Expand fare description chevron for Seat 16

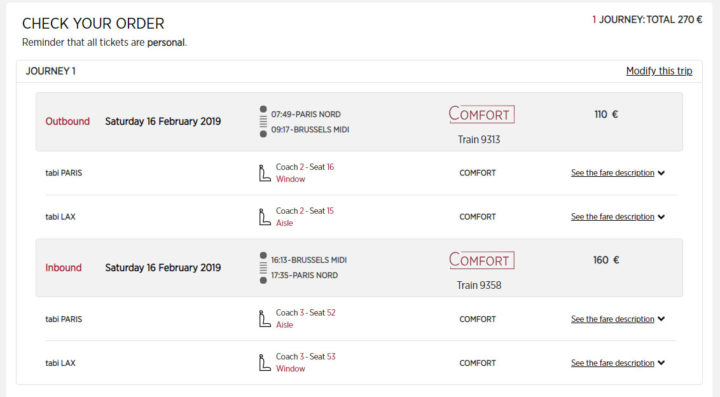pyautogui.click(x=661, y=173)
